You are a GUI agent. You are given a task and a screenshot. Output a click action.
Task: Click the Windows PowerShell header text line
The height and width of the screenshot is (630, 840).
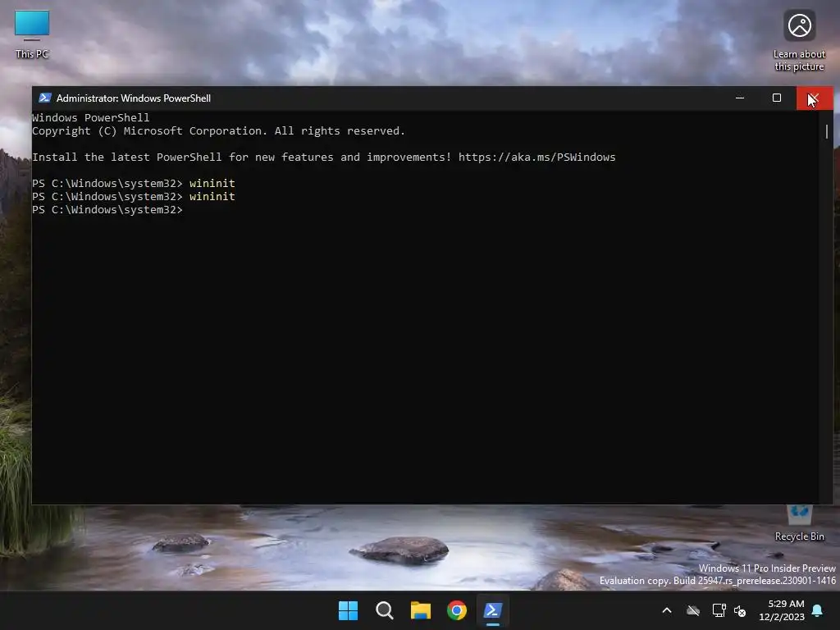(90, 117)
